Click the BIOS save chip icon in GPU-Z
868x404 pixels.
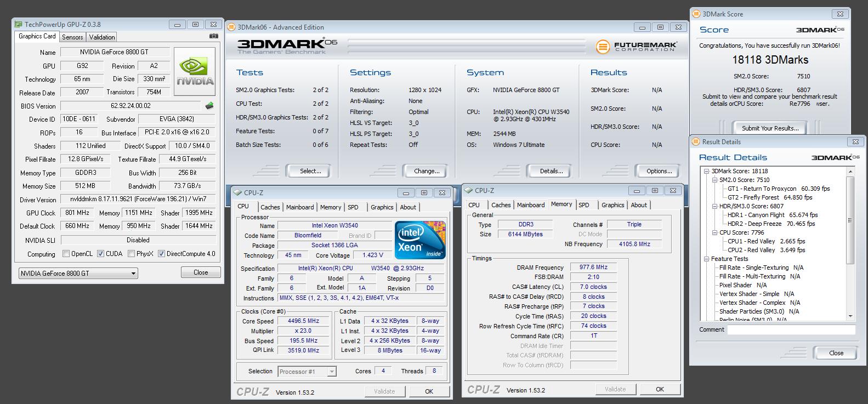click(209, 106)
